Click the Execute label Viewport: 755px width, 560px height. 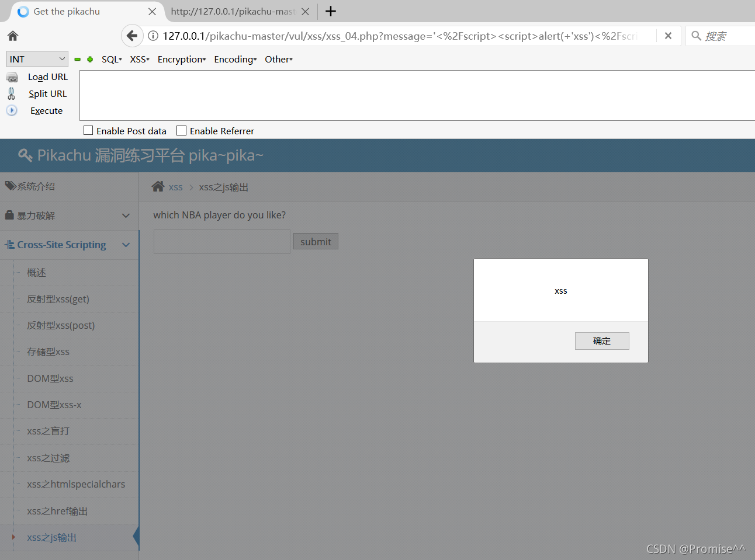coord(47,110)
